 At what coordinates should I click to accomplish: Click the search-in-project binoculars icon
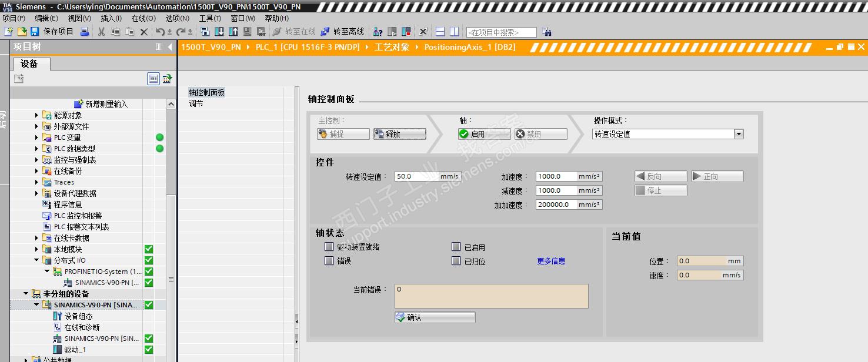(x=546, y=32)
